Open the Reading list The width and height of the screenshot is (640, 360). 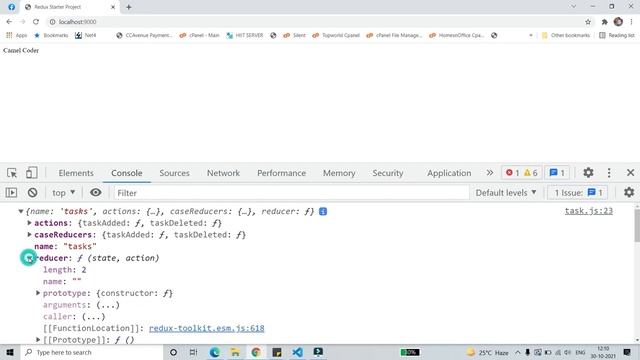(617, 35)
